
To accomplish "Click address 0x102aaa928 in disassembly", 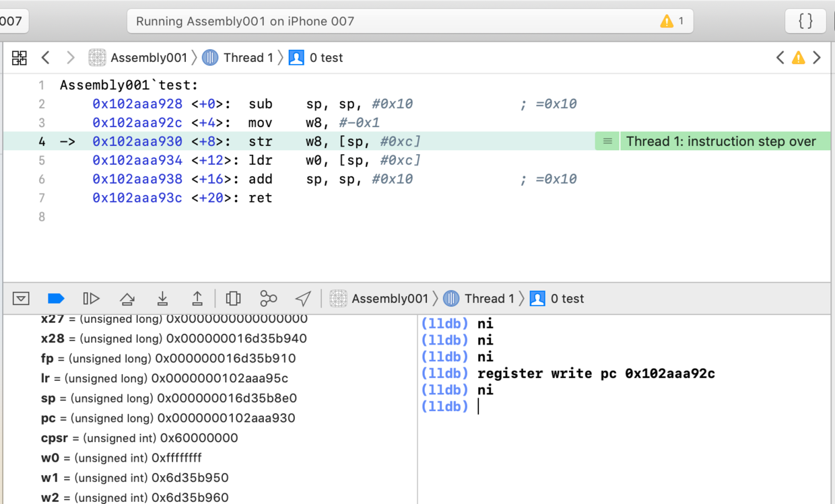I will (137, 104).
